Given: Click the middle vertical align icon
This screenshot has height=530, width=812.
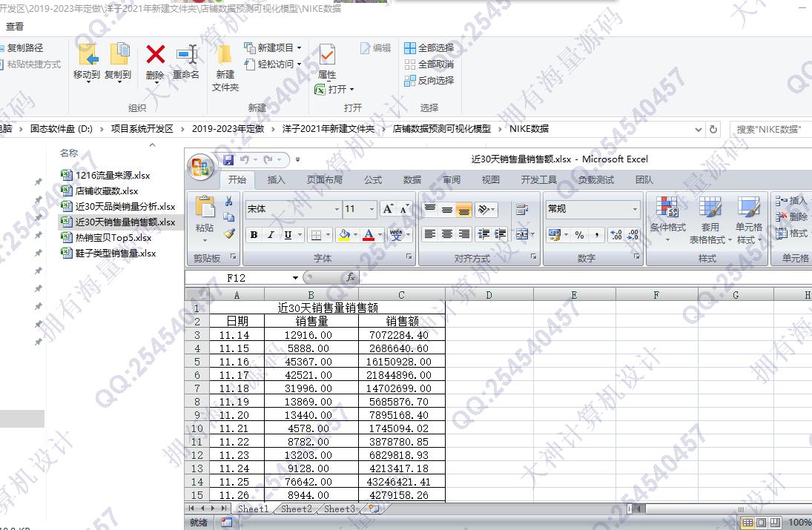Looking at the screenshot, I should click(x=447, y=209).
